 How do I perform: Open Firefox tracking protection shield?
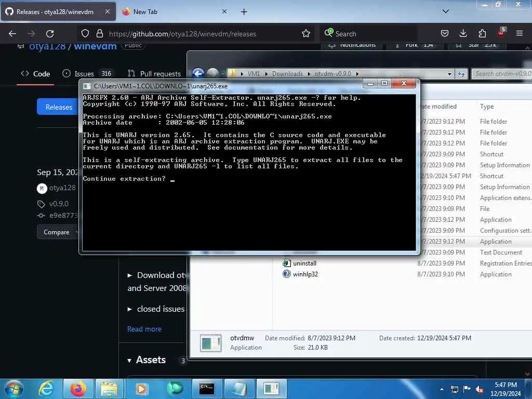85,34
